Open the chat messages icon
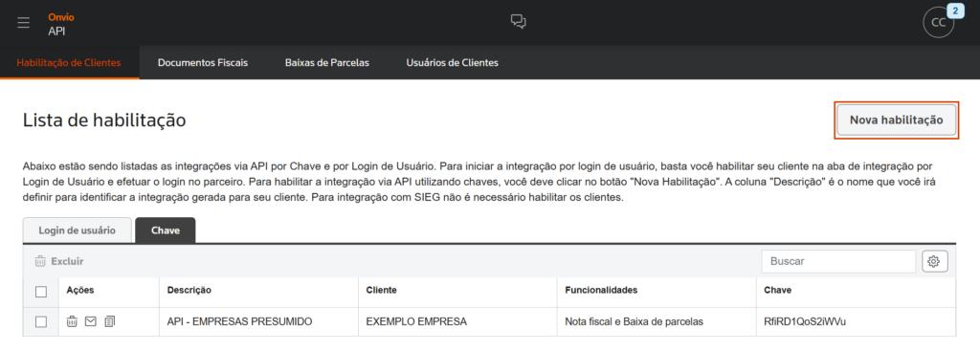This screenshot has height=351, width=980. point(518,22)
